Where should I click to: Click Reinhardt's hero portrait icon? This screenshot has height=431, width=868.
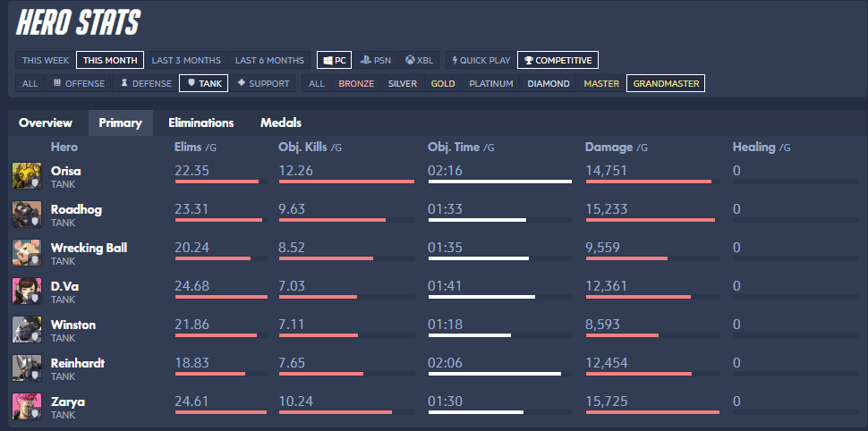tap(27, 368)
